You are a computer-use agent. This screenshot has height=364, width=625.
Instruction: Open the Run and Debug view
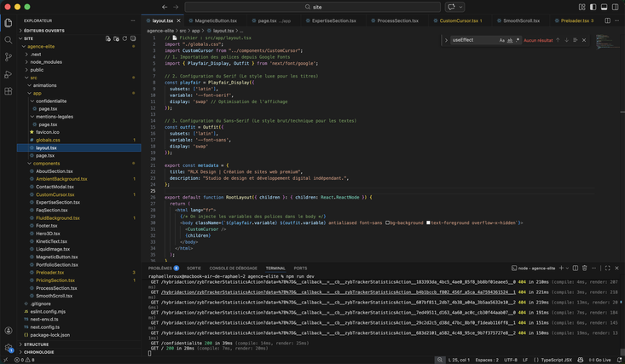coord(9,73)
